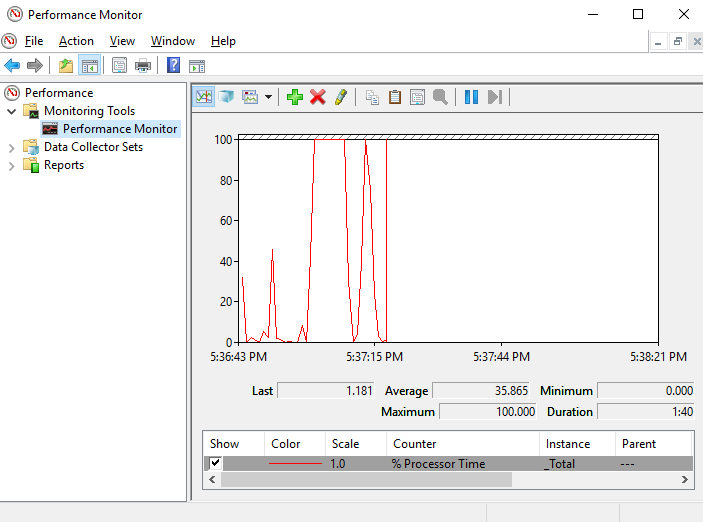Click the 1.0 scale value cell
703x522 pixels.
tap(338, 463)
